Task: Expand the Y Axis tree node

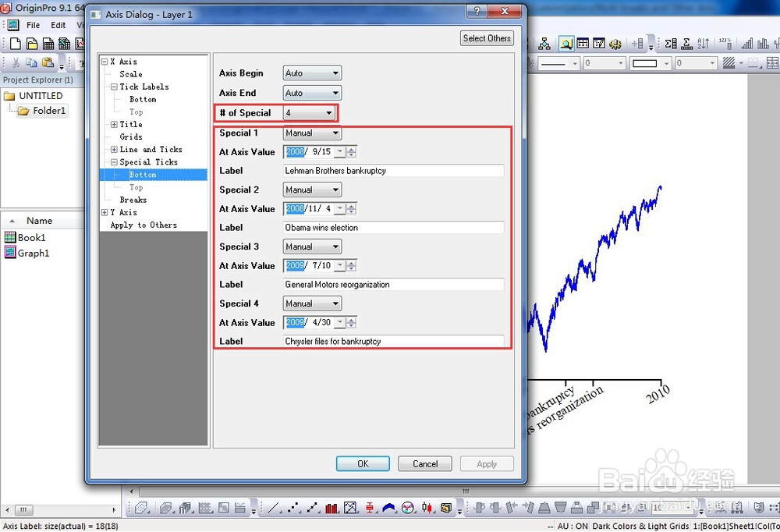Action: 105,212
